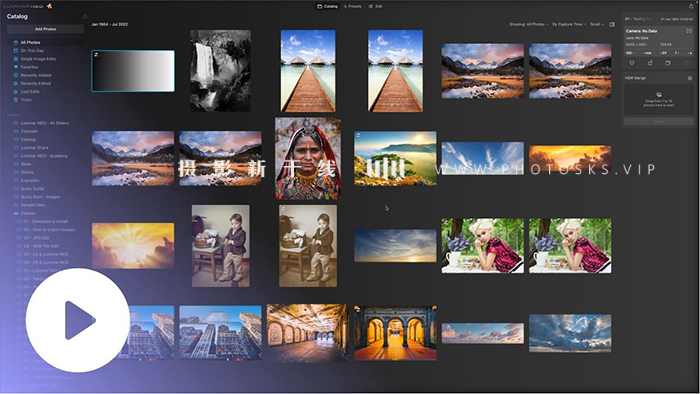Image resolution: width=700 pixels, height=394 pixels.
Task: Click the copy adjustments icon in info panel
Action: pyautogui.click(x=668, y=63)
